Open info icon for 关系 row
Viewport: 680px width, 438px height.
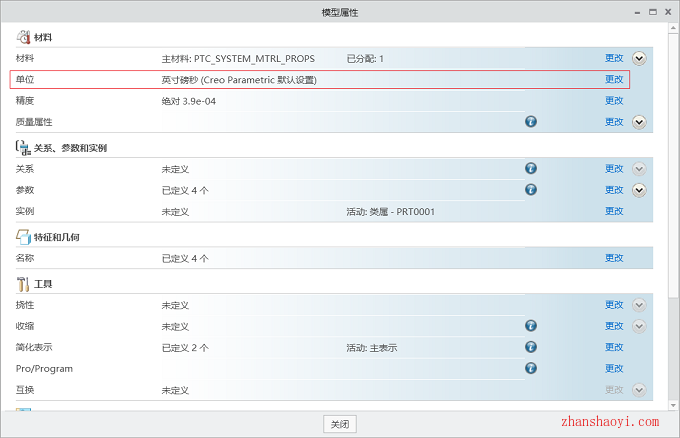(531, 168)
